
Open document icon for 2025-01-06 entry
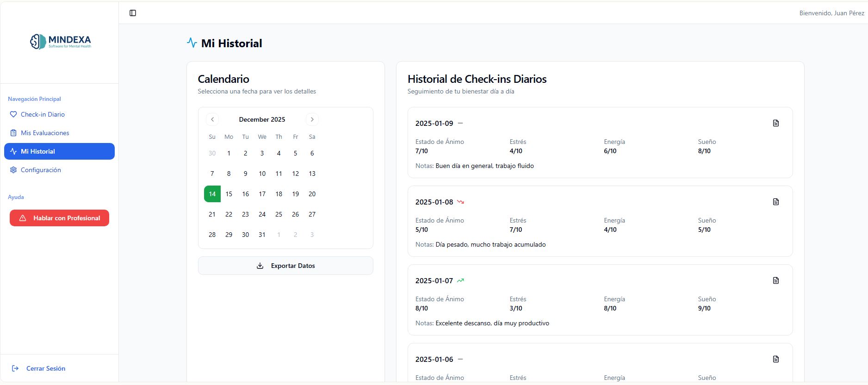pyautogui.click(x=775, y=359)
